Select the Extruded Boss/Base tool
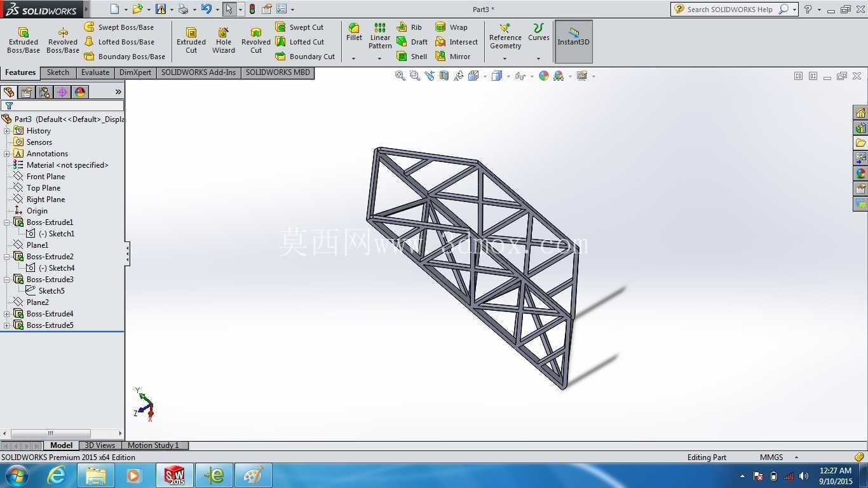The width and height of the screenshot is (868, 488). 24,41
